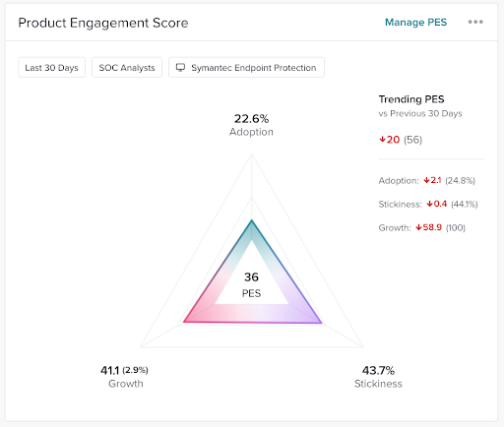
Task: Open the Manage PES link
Action: point(415,22)
